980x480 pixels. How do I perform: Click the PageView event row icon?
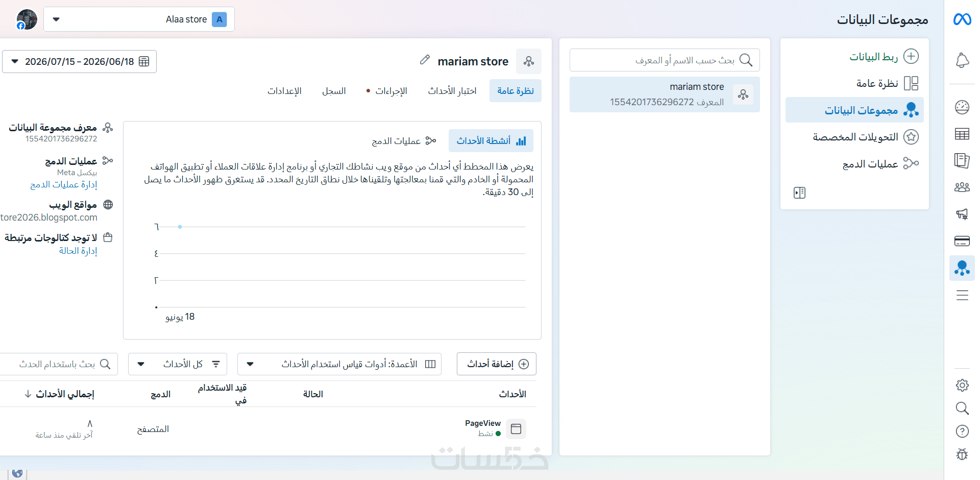(516, 429)
